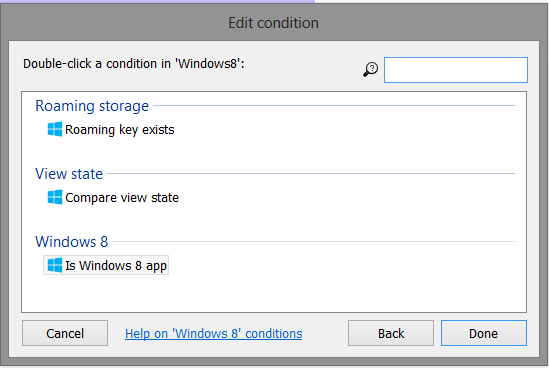Cancel the Edit condition dialog
549x368 pixels.
pos(65,333)
